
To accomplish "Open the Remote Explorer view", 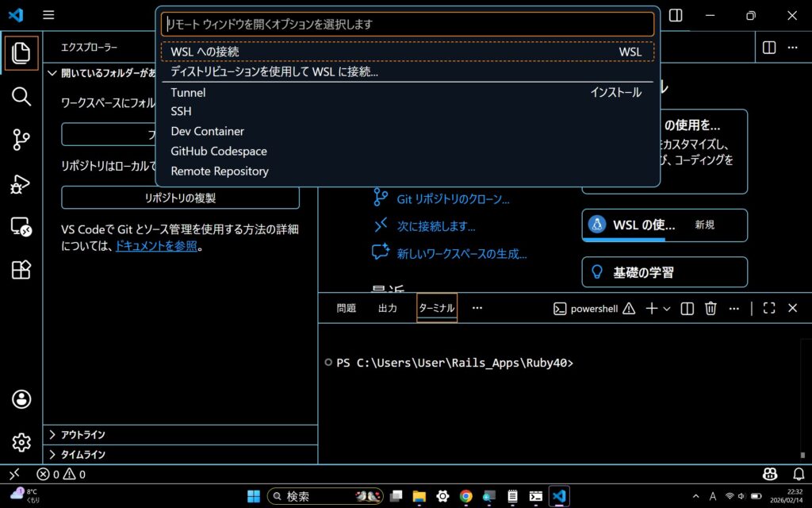I will pyautogui.click(x=21, y=227).
